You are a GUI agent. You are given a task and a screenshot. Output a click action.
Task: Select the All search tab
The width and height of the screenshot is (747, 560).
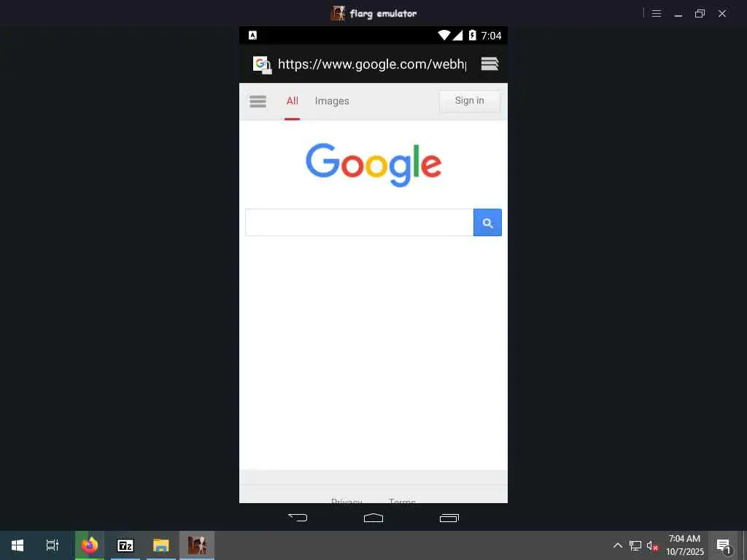pos(292,101)
